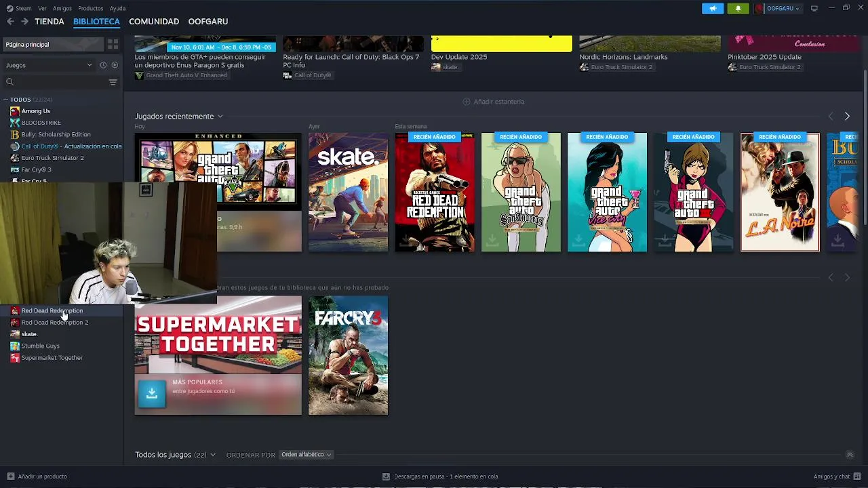The height and width of the screenshot is (488, 868).
Task: Click the library search magnifier icon
Action: point(9,82)
